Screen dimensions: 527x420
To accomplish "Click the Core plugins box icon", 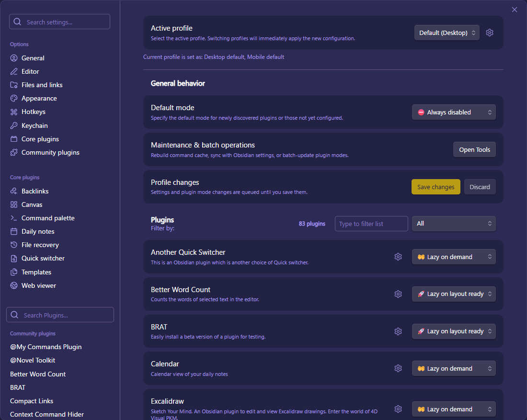I will [x=14, y=139].
